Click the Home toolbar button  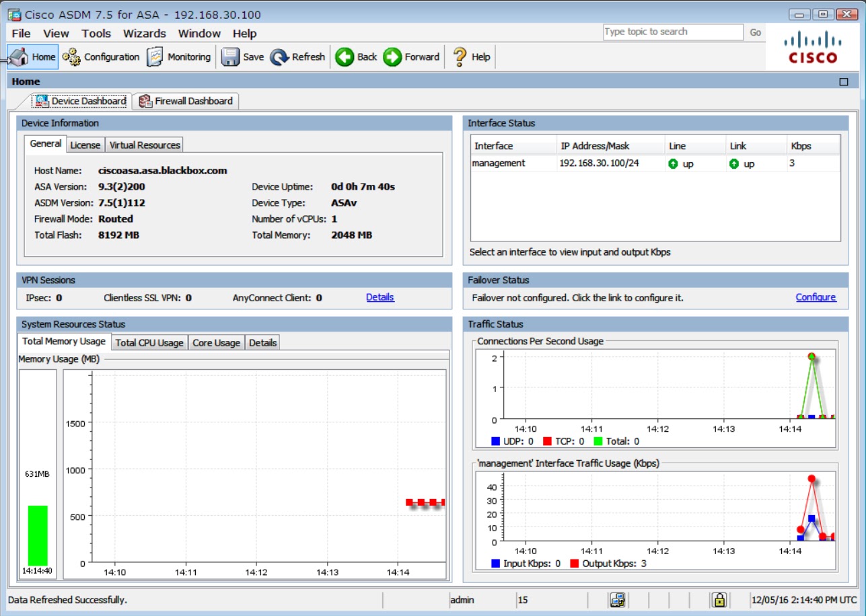point(31,57)
